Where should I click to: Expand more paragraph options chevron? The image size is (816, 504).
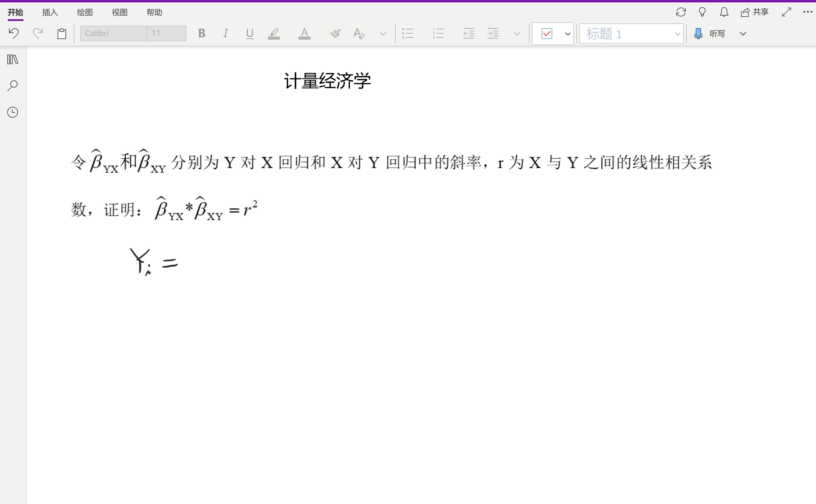(517, 34)
